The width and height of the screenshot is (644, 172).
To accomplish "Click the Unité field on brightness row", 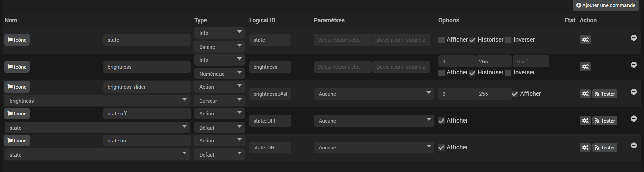I will pos(530,62).
